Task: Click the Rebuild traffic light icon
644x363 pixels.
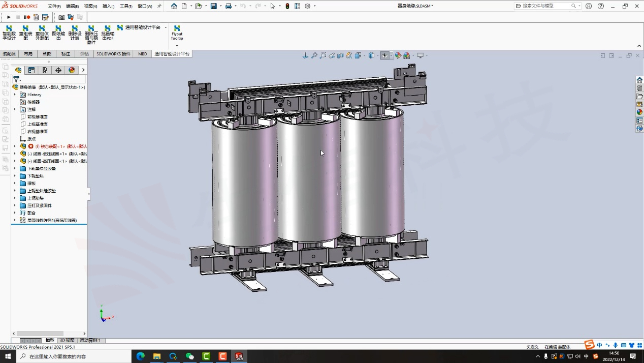Action: point(287,6)
